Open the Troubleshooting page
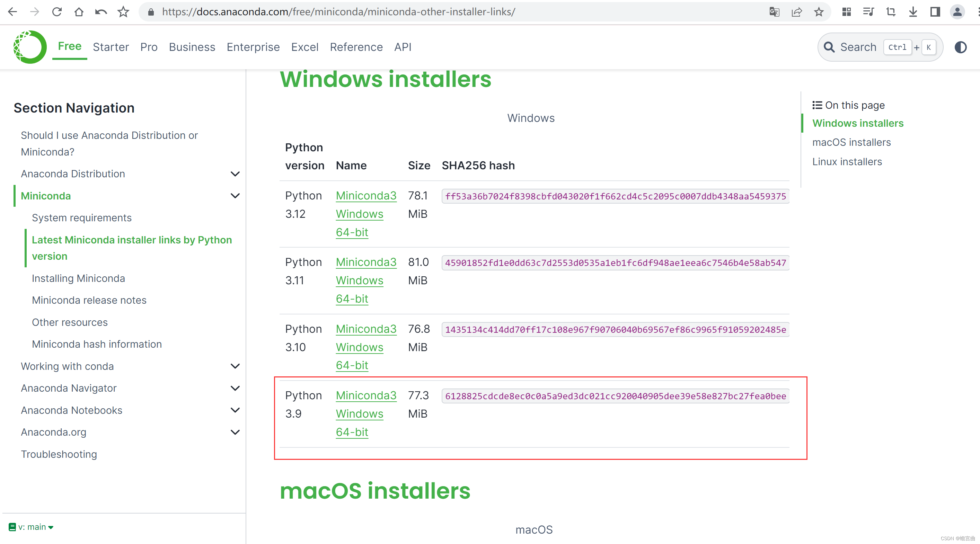 [x=59, y=454]
